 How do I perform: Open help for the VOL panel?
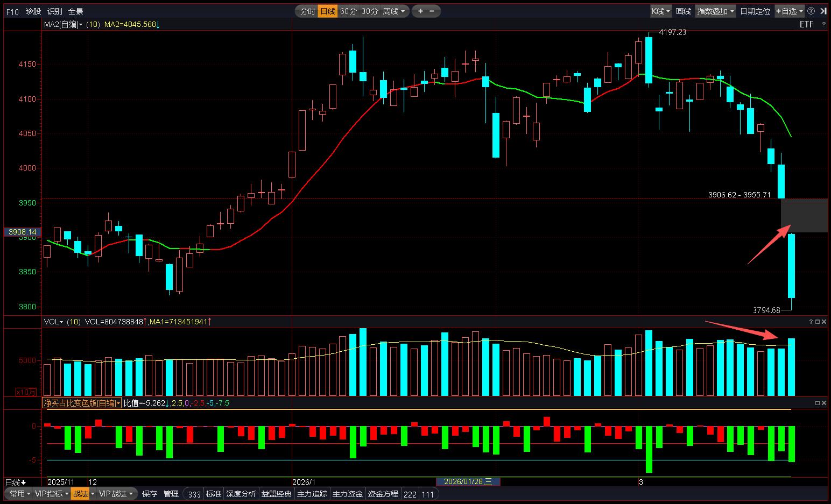tap(811, 322)
